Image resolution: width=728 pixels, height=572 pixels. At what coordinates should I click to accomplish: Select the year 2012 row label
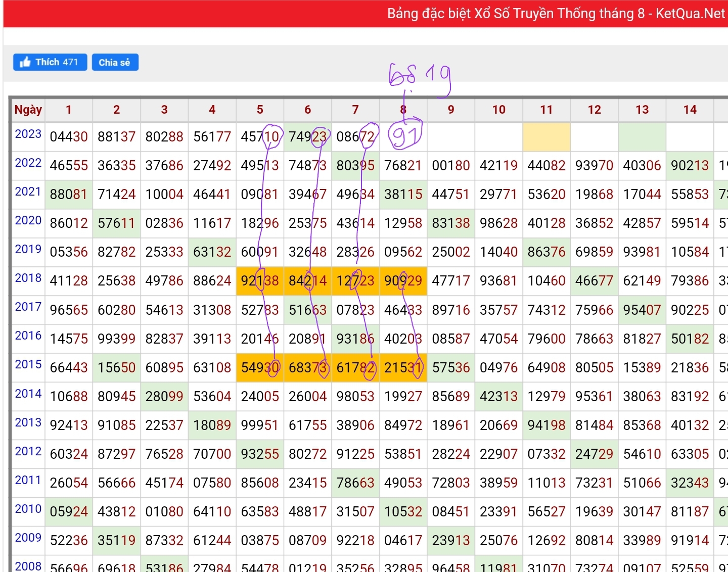pyautogui.click(x=28, y=451)
